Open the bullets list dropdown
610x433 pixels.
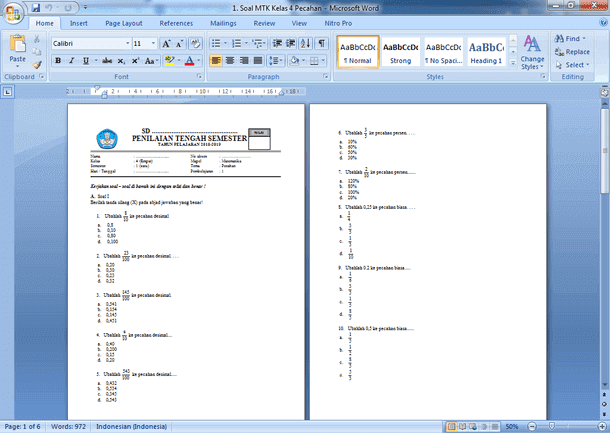225,44
